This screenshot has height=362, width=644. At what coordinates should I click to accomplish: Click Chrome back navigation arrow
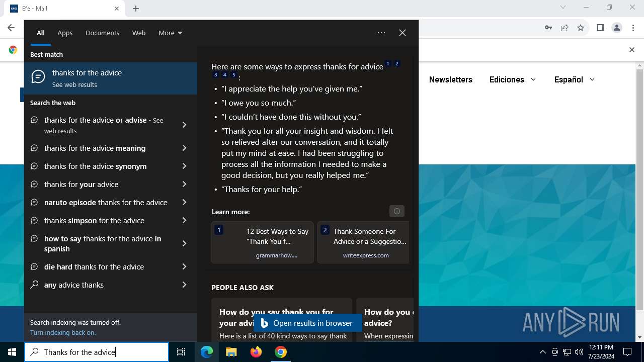click(x=11, y=28)
